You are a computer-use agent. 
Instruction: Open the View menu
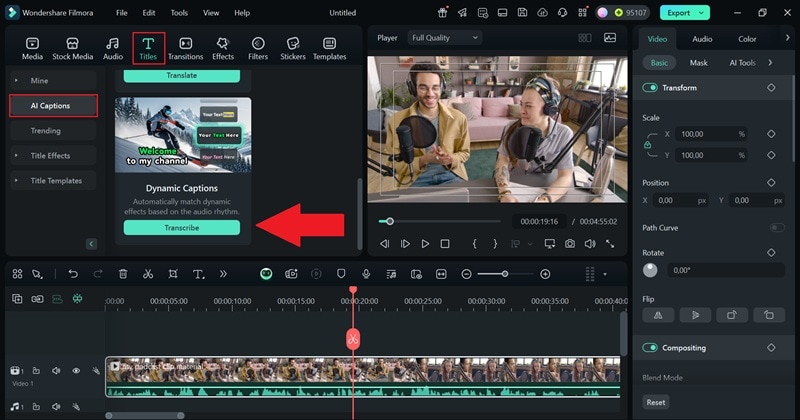tap(211, 13)
